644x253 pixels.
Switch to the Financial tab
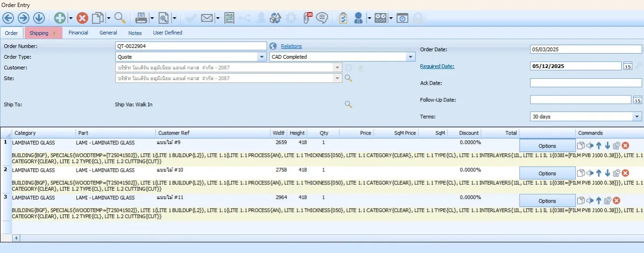click(x=78, y=33)
